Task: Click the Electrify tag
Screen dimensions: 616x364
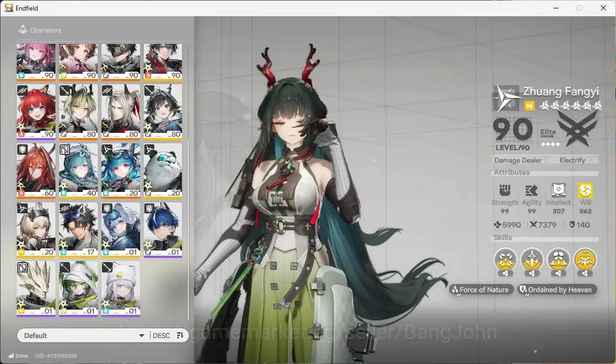Action: click(572, 161)
